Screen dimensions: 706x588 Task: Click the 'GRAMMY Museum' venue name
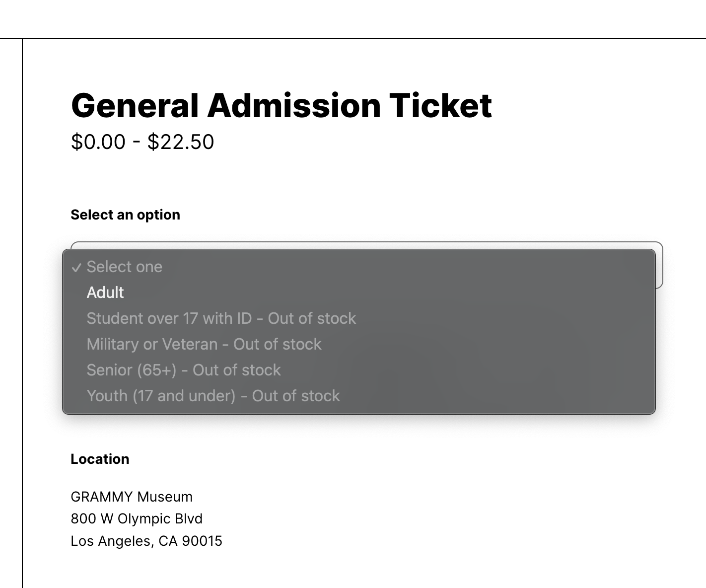132,496
